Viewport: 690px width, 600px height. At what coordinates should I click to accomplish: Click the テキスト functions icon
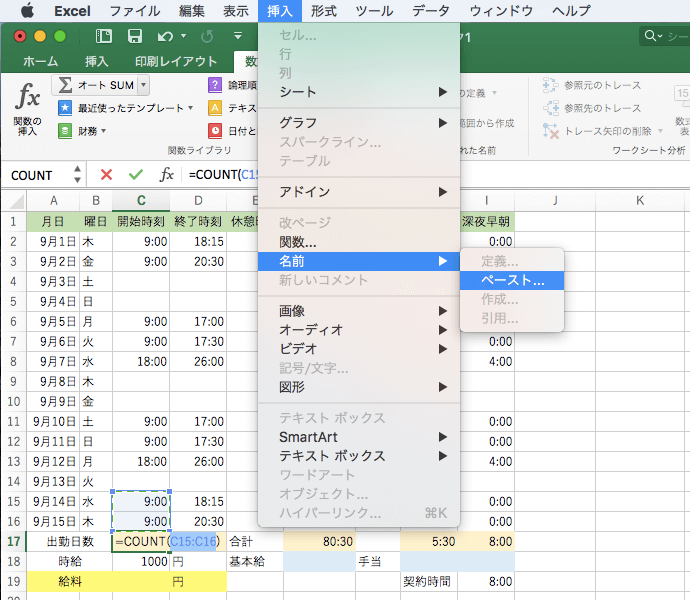(x=215, y=108)
